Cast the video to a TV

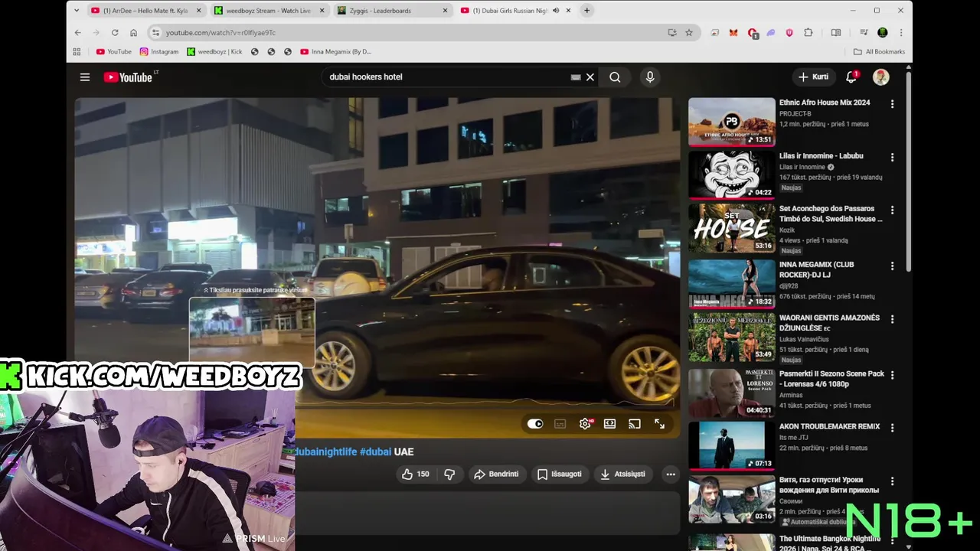635,424
